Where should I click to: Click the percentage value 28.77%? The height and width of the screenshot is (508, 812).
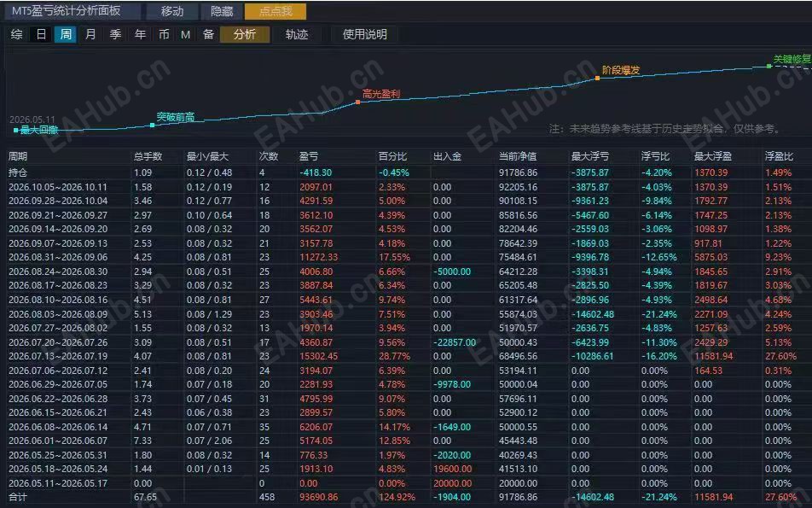click(393, 357)
